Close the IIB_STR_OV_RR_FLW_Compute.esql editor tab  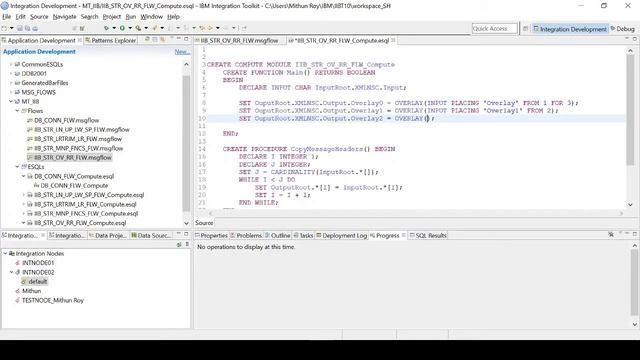point(393,40)
